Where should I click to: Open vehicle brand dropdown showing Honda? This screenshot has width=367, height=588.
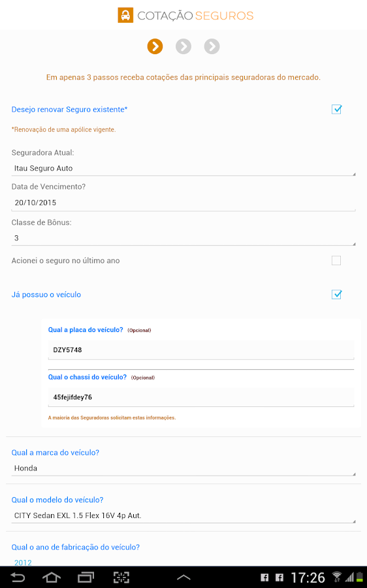tap(183, 468)
